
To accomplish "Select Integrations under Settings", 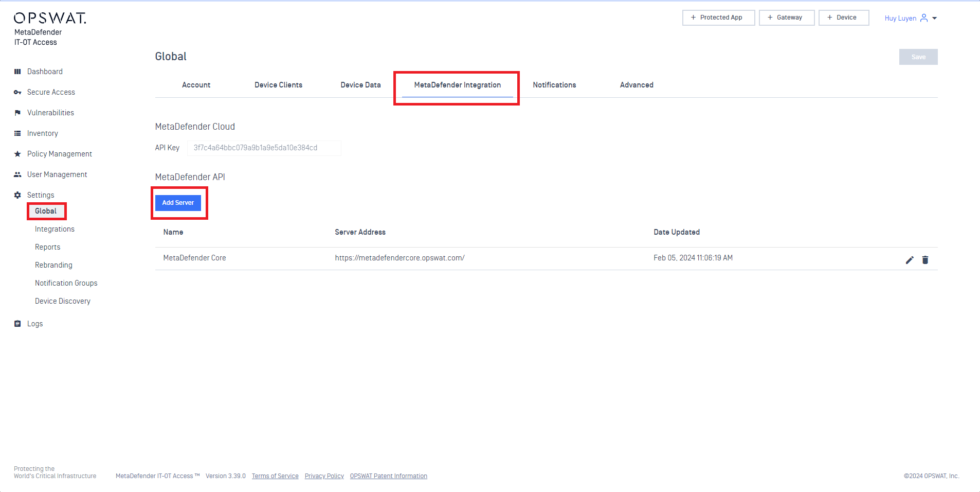I will (55, 229).
